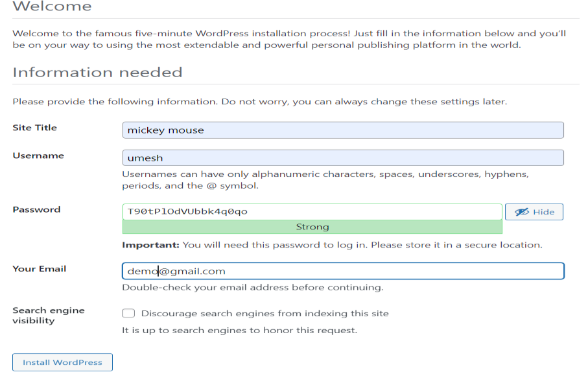This screenshot has height=372, width=588.
Task: Click into the Username field containing umesh
Action: [x=342, y=158]
